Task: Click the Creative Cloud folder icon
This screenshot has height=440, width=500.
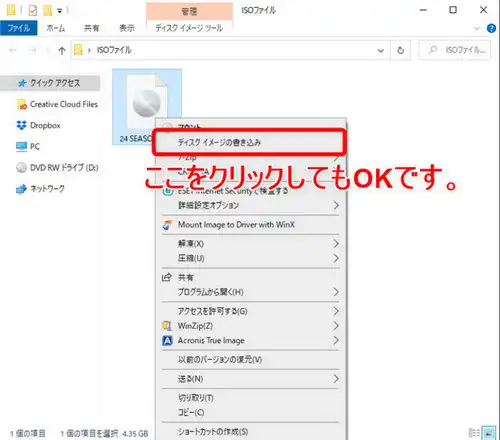Action: [x=21, y=105]
